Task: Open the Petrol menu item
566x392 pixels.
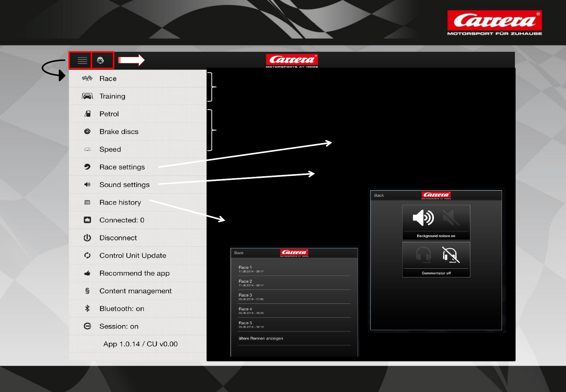Action: tap(138, 114)
